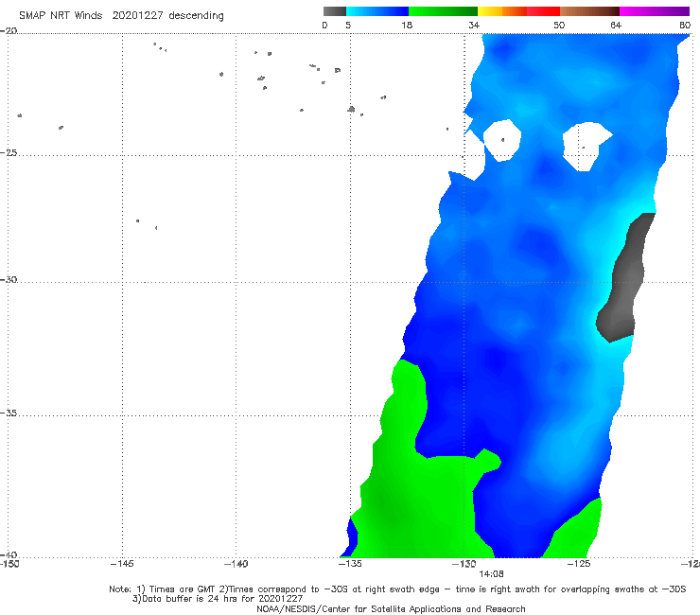Click the magenta-purple segment of the color scale

point(655,11)
